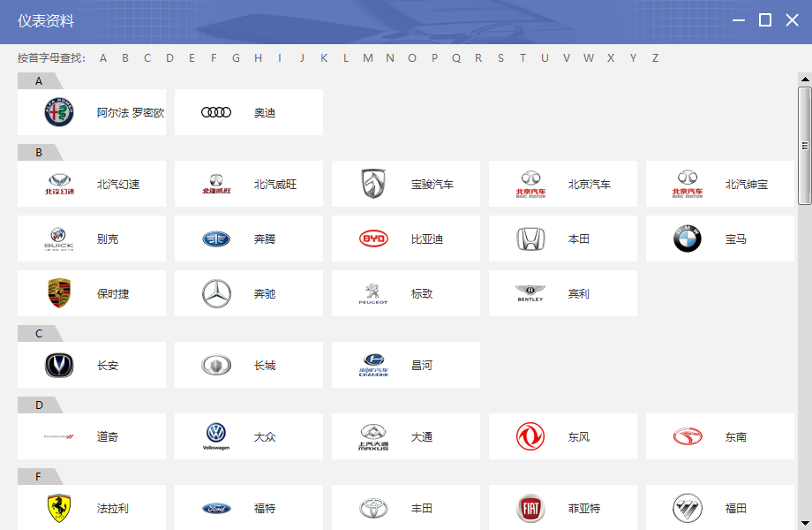Click the Soueast 东南 logo
Viewport: 812px width, 530px height.
[688, 436]
